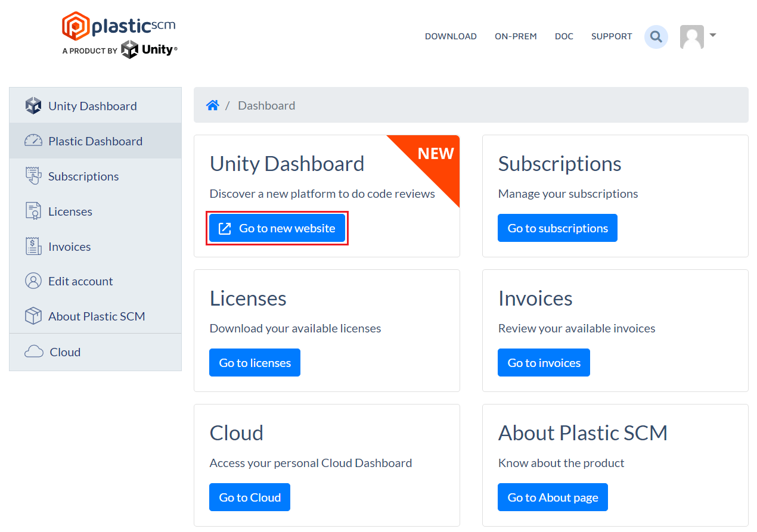Click the Unity logo in header
The width and height of the screenshot is (757, 532).
tap(149, 50)
